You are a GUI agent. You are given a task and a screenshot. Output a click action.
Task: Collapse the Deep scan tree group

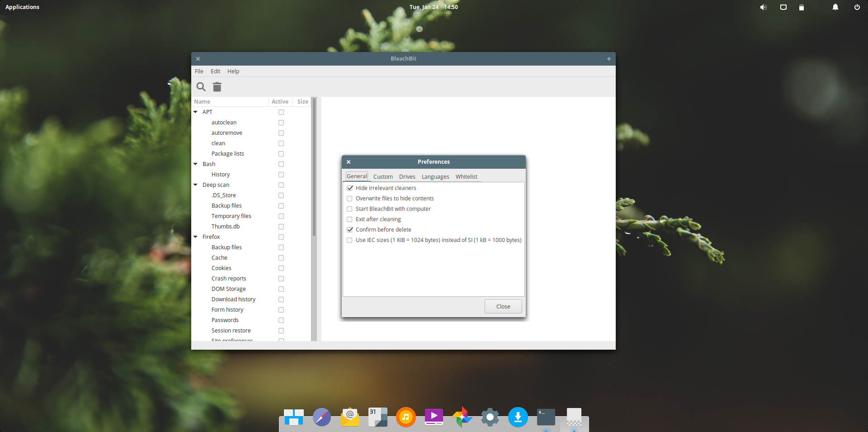196,185
